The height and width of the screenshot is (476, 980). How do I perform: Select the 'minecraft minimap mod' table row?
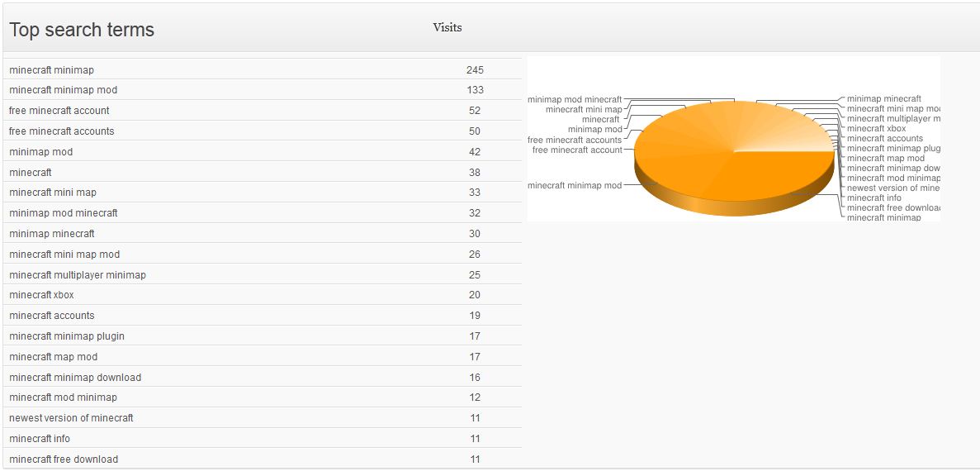262,90
